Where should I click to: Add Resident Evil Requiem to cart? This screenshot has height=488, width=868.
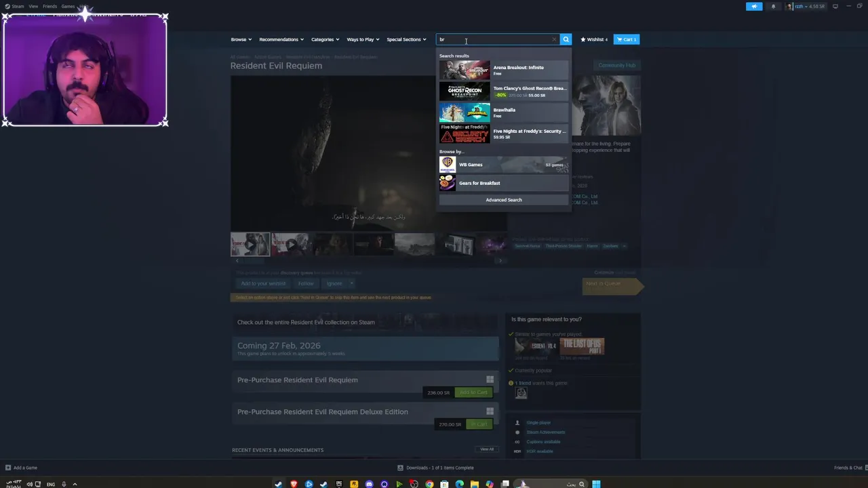click(473, 392)
